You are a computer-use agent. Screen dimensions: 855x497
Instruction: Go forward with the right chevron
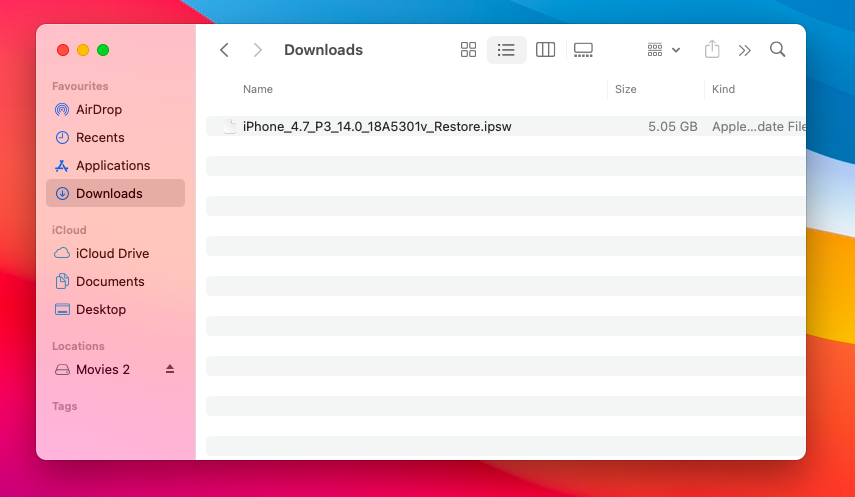click(257, 50)
